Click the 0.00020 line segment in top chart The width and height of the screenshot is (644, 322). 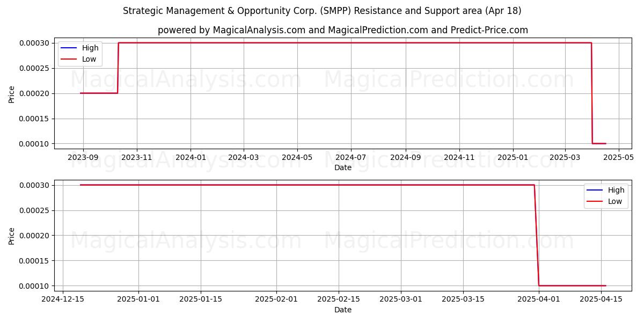pyautogui.click(x=99, y=93)
